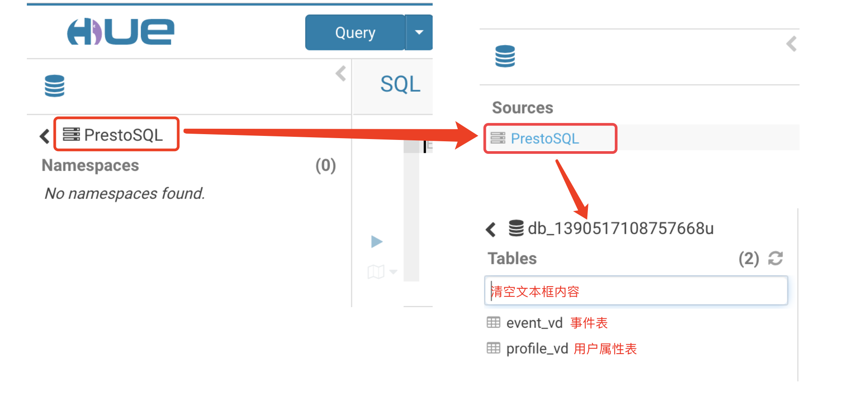Viewport: 868px width, 414px height.
Task: Go back from the PrestoSQL namespaces
Action: click(44, 136)
